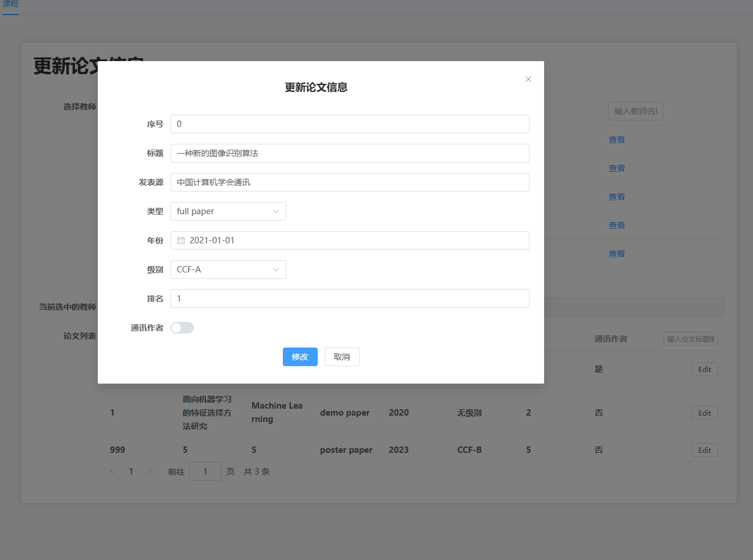The height and width of the screenshot is (560, 753).
Task: Click the 标题 input with the paper title
Action: (x=349, y=153)
